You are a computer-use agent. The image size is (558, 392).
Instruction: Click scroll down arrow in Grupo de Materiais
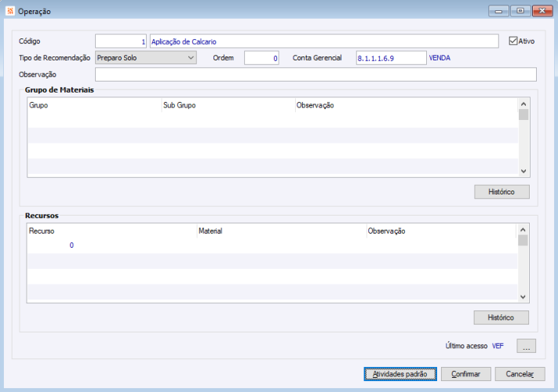[x=523, y=171]
